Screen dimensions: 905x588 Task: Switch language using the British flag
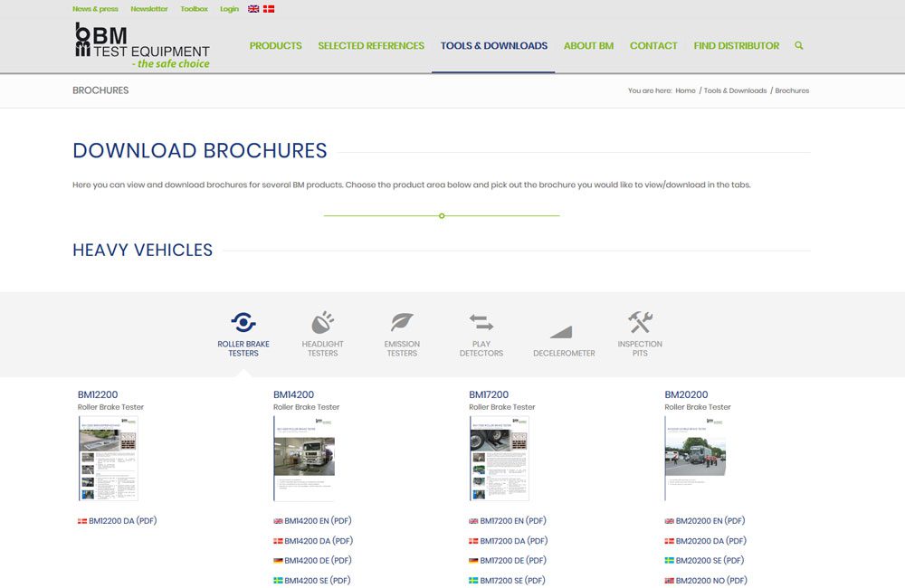253,8
